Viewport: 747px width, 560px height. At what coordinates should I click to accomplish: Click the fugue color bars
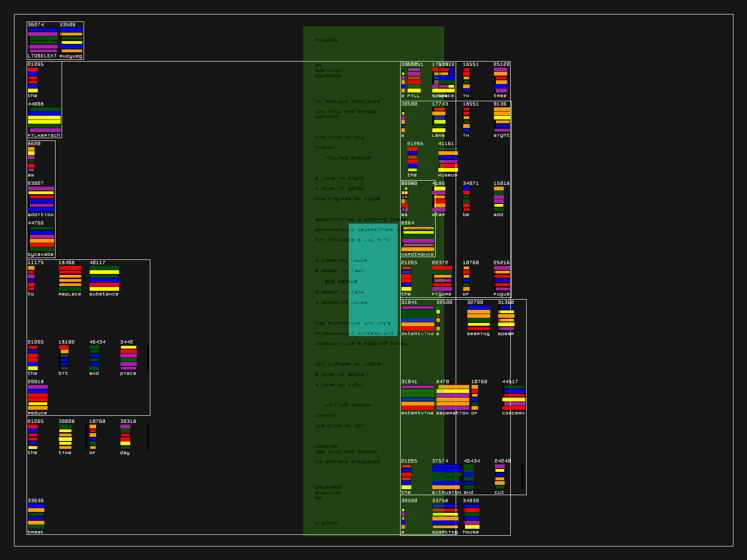(502, 279)
